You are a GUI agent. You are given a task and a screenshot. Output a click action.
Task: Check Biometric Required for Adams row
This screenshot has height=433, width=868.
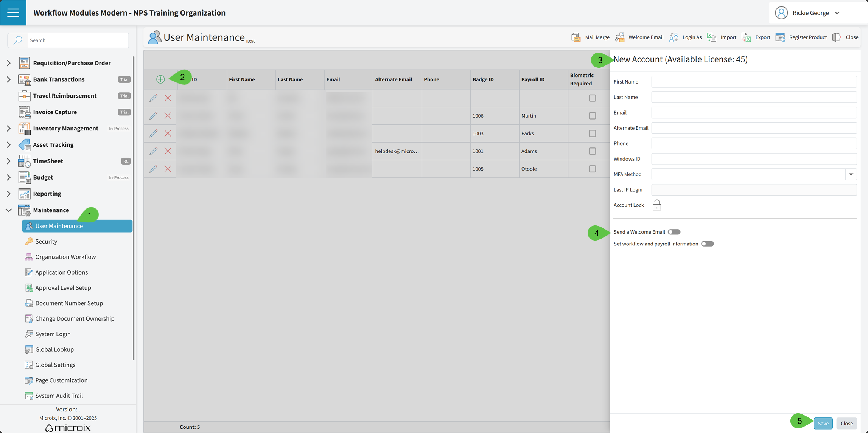[592, 151]
